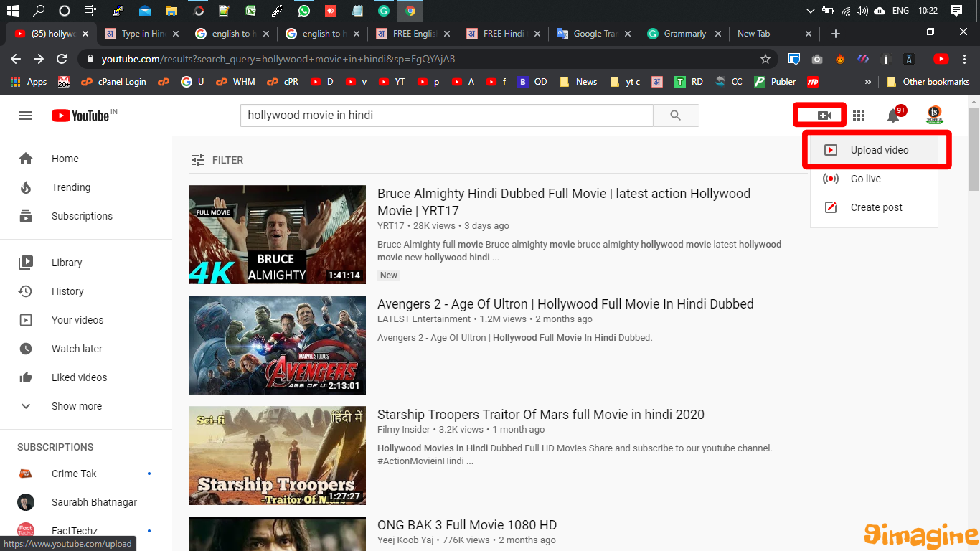Image resolution: width=980 pixels, height=551 pixels.
Task: Open the Chrome three-dot menu
Action: pos(964,59)
